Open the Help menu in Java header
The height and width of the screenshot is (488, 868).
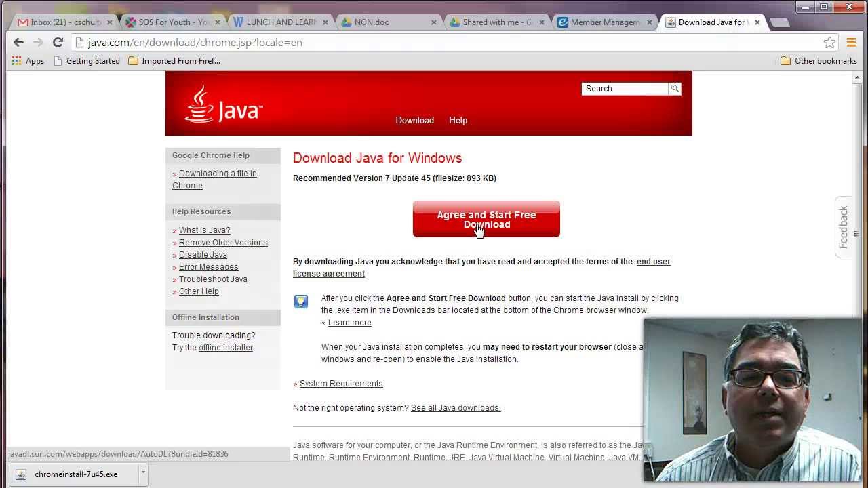click(x=458, y=120)
